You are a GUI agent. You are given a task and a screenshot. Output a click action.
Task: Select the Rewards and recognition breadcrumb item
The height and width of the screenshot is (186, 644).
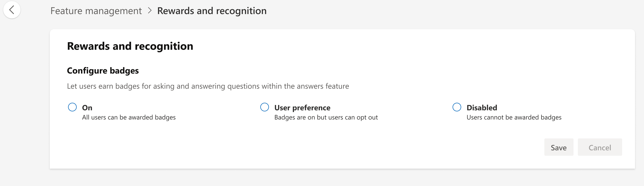pos(212,11)
